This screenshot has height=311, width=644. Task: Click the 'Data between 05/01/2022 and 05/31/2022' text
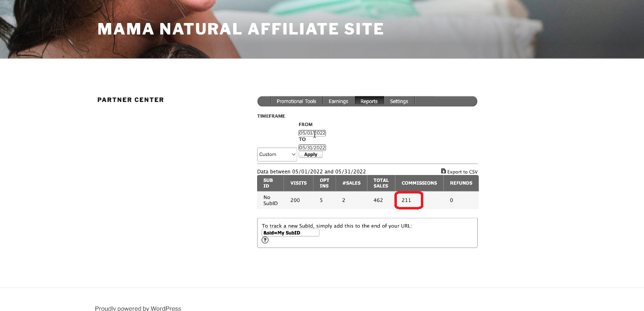click(x=312, y=171)
